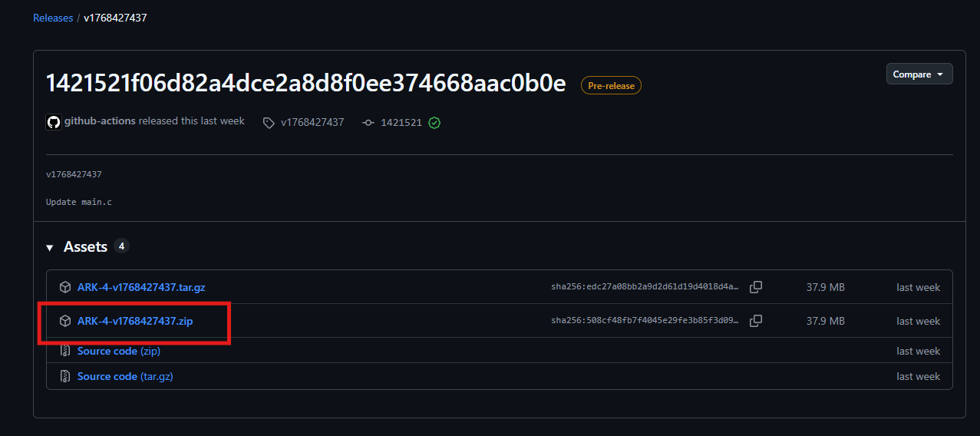
Task: Click the tag icon beside v1768427437
Action: pyautogui.click(x=269, y=123)
